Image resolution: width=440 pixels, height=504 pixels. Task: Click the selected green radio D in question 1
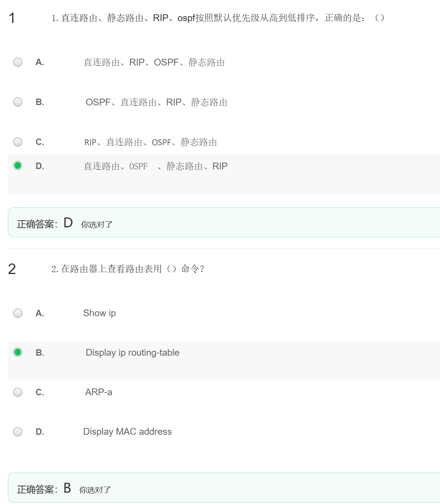coord(18,166)
